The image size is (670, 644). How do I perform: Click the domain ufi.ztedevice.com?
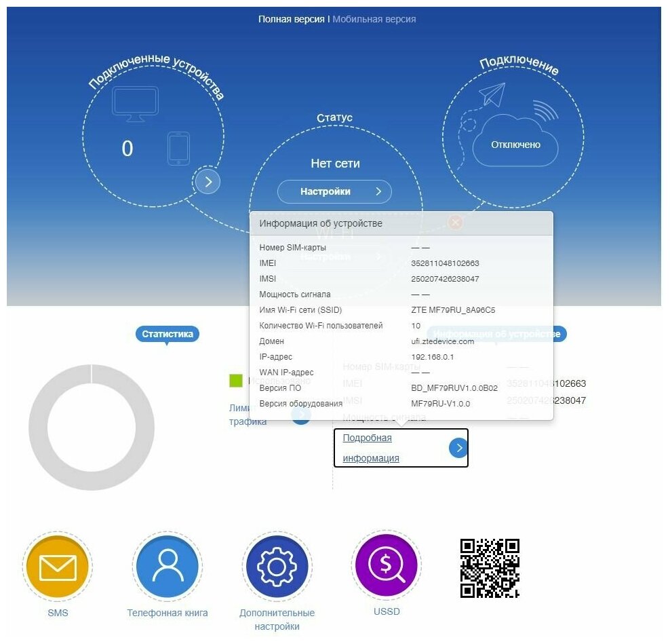pyautogui.click(x=442, y=341)
